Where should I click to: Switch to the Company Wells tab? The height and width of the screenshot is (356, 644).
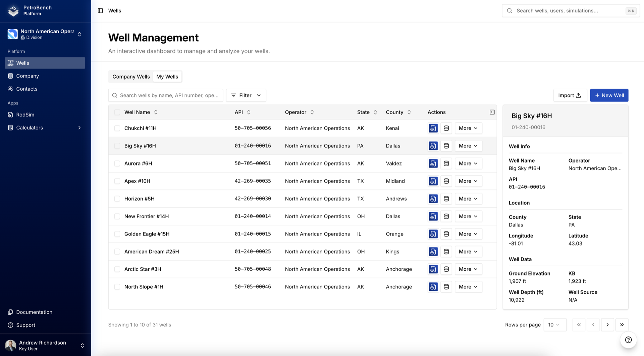(x=131, y=77)
